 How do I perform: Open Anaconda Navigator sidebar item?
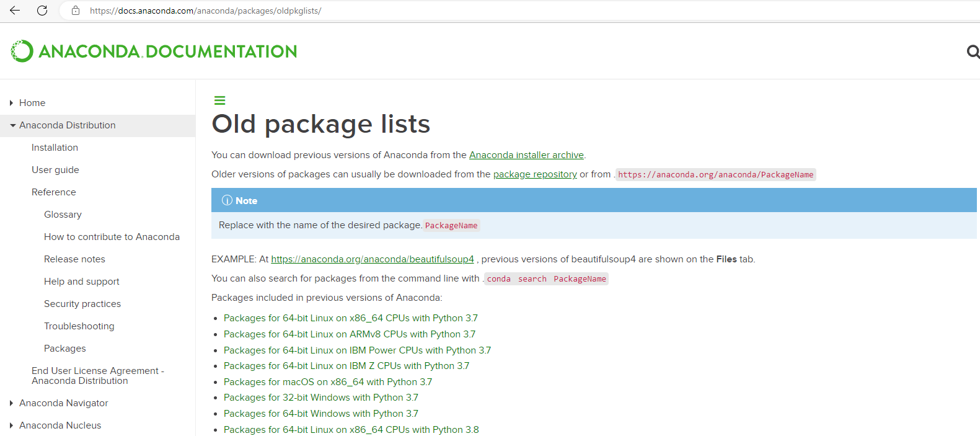[x=64, y=403]
